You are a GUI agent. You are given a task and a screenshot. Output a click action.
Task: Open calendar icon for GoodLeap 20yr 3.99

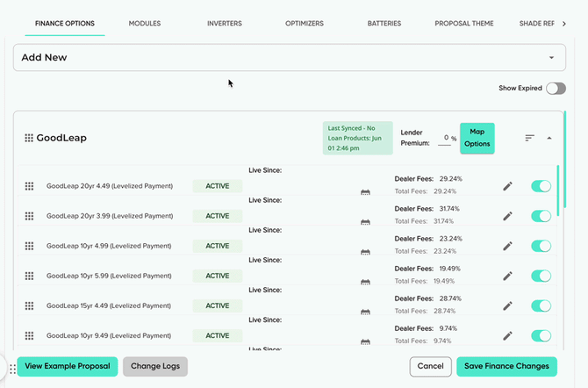365,222
